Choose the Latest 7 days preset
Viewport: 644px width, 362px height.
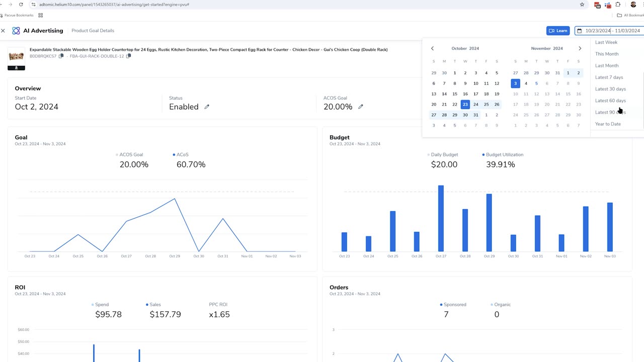pos(609,77)
